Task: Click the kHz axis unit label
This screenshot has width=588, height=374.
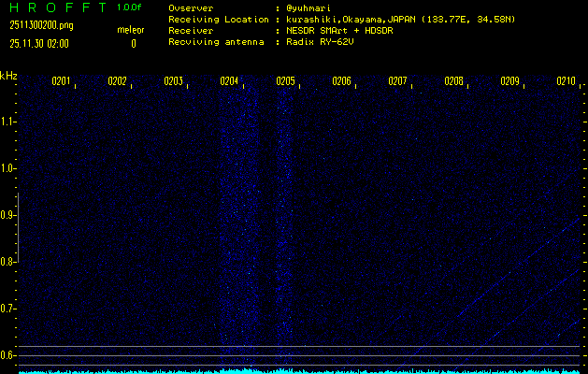Action: click(x=8, y=76)
